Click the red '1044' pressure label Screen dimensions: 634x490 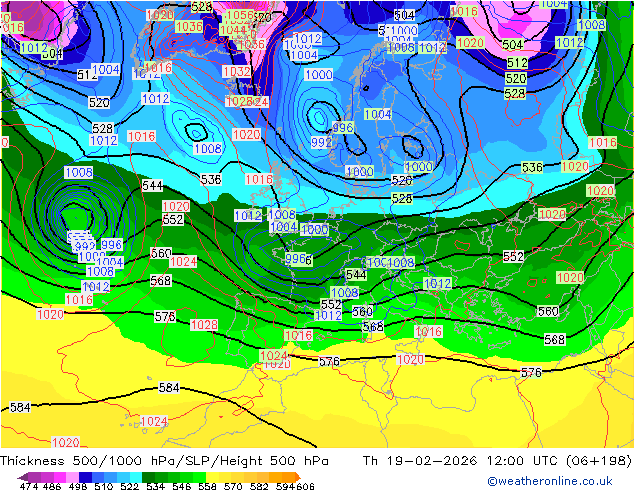(233, 30)
